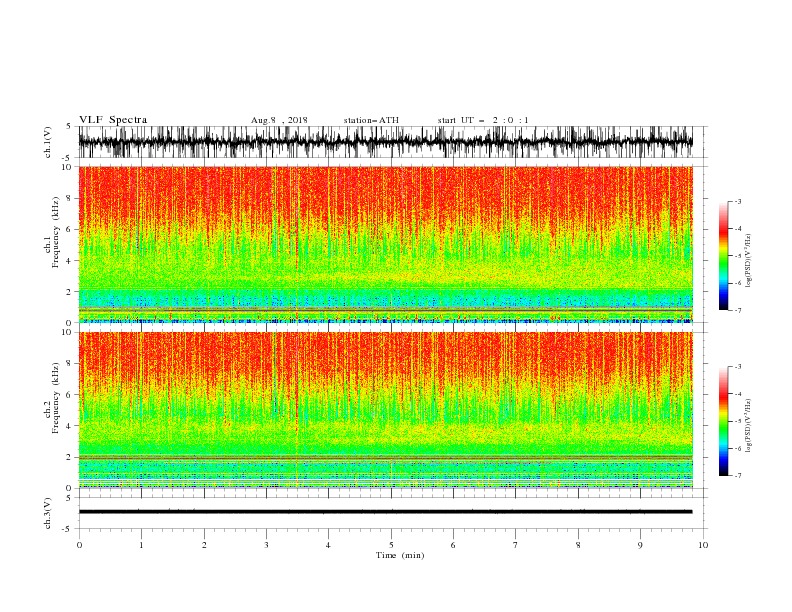Click time axis tick label '9'
Image resolution: width=792 pixels, height=612 pixels.
(640, 545)
